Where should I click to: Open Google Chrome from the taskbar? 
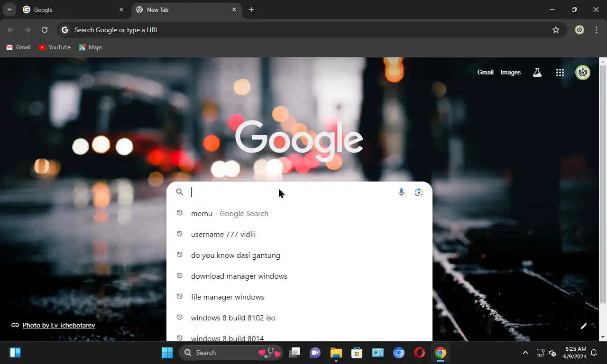pos(441,353)
